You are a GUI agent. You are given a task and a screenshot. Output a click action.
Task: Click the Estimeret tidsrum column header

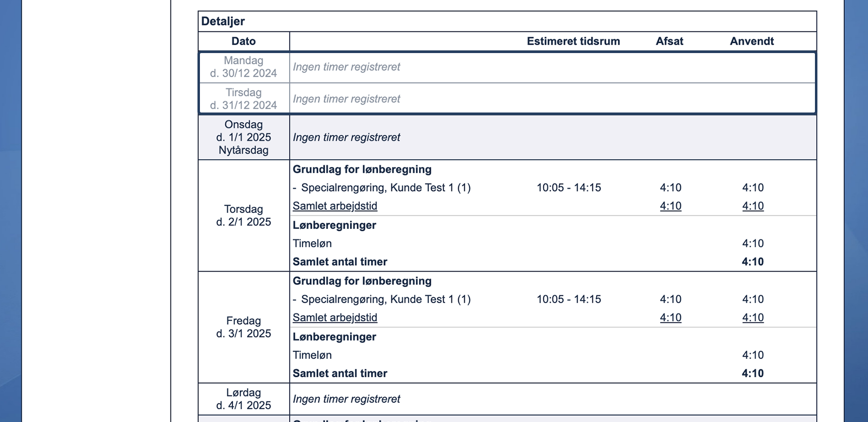[x=573, y=41]
